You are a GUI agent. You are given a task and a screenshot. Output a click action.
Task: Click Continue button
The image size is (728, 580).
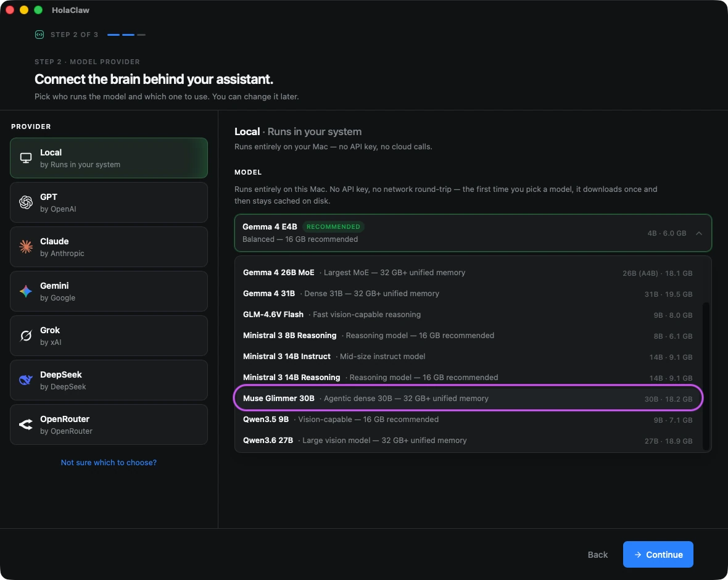click(658, 555)
